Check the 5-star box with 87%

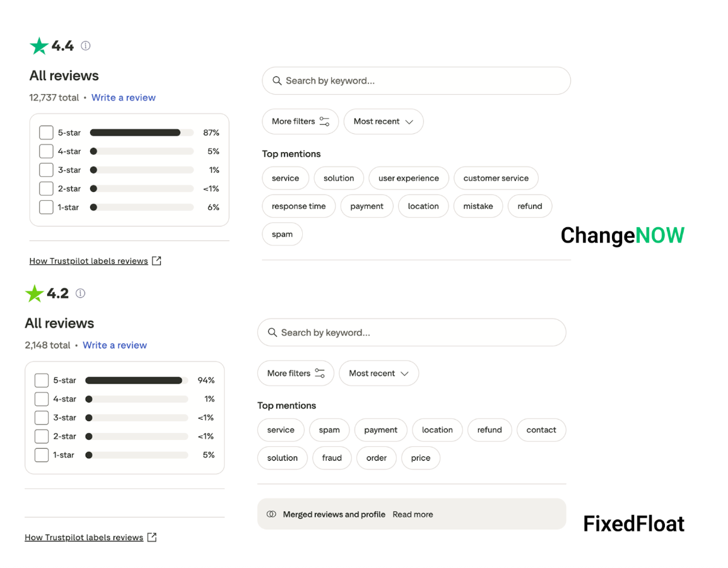(46, 133)
